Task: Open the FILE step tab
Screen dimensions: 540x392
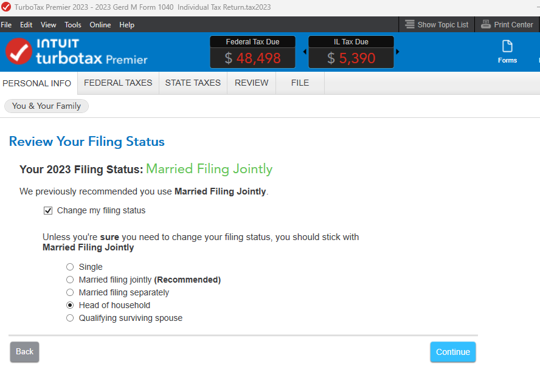Action: [300, 83]
